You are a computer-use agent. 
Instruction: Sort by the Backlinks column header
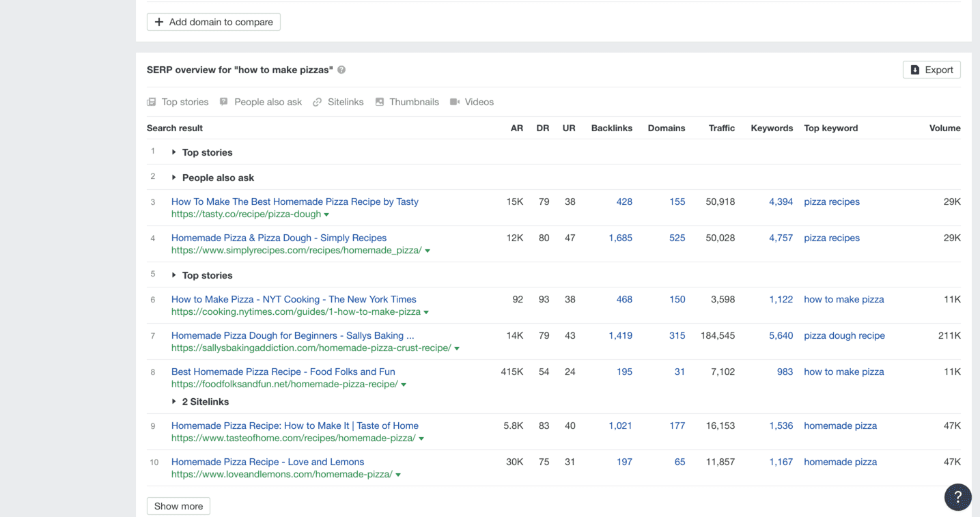(612, 128)
